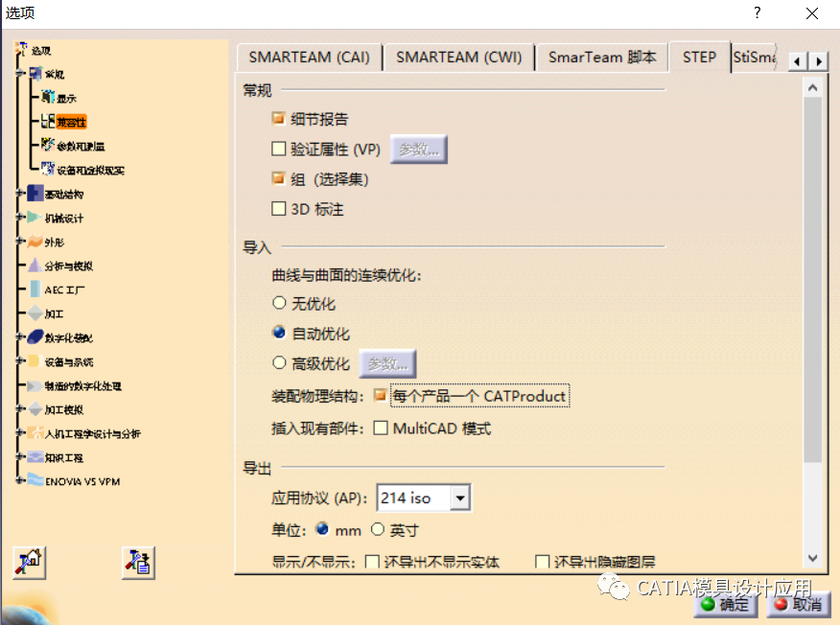Click 参数... button next to 验证属性
840x625 pixels.
[x=418, y=150]
